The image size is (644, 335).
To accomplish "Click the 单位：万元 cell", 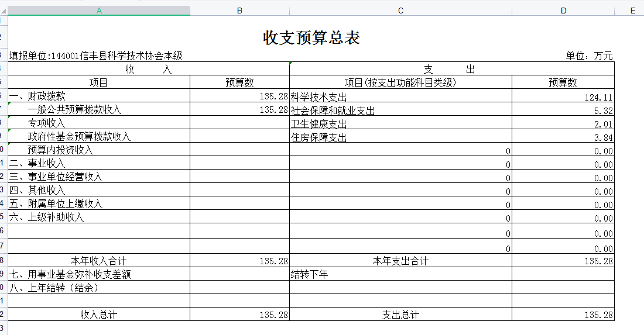I will coord(588,56).
